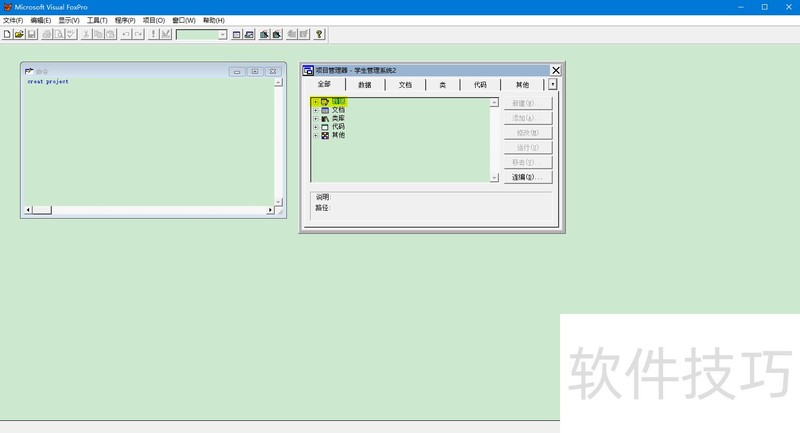The width and height of the screenshot is (800, 433).
Task: Click the Open file toolbar icon
Action: (x=19, y=34)
